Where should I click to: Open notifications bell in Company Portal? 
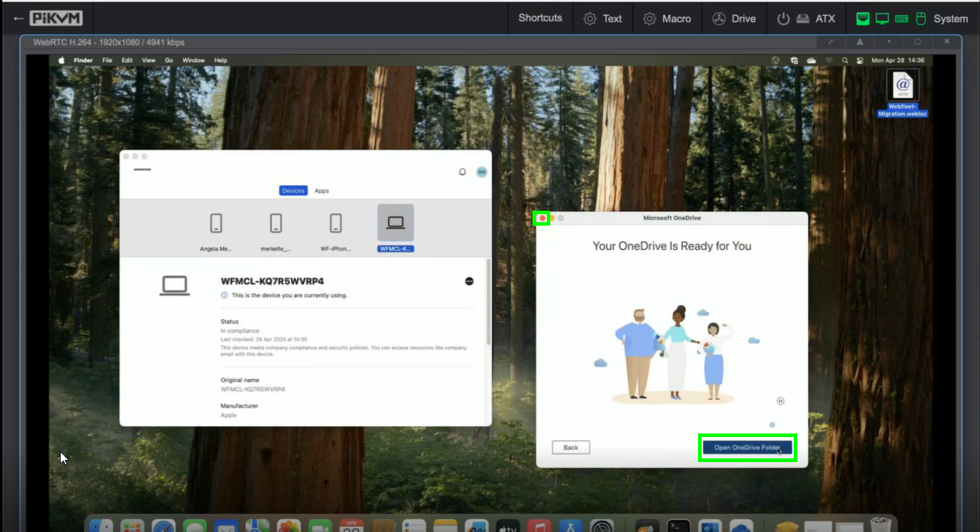463,172
